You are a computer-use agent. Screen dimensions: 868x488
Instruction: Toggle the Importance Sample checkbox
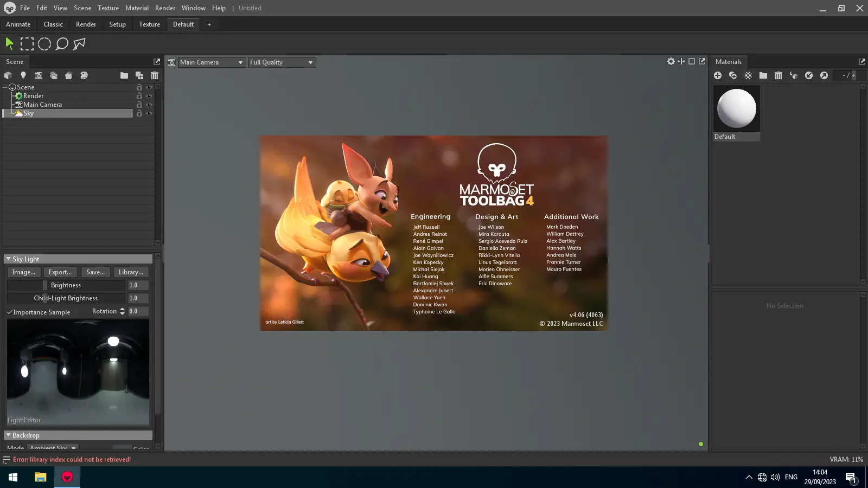pyautogui.click(x=10, y=312)
